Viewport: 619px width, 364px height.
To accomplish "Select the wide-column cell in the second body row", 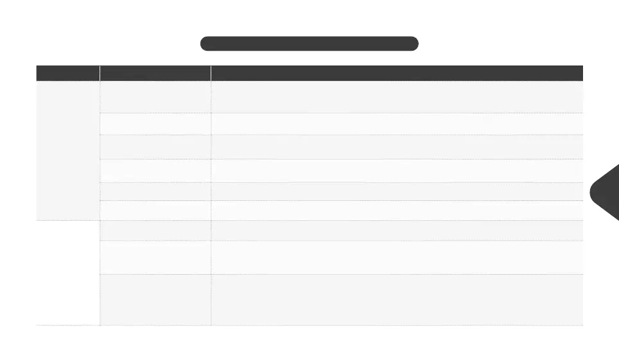I will [397, 124].
